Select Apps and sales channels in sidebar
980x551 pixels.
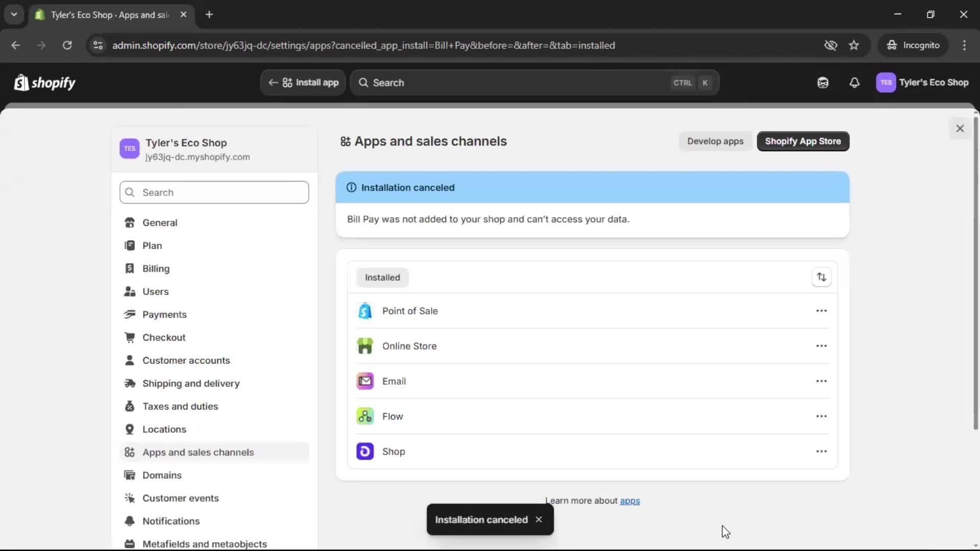coord(199,452)
